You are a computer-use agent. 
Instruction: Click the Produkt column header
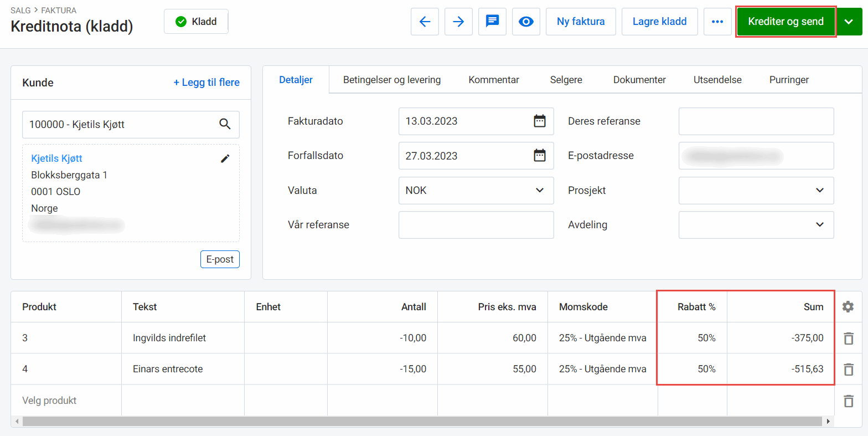[66, 307]
